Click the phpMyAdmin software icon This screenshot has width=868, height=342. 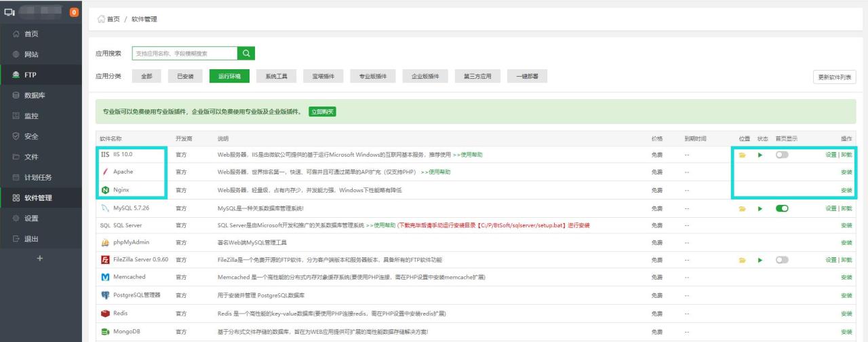pyautogui.click(x=105, y=242)
